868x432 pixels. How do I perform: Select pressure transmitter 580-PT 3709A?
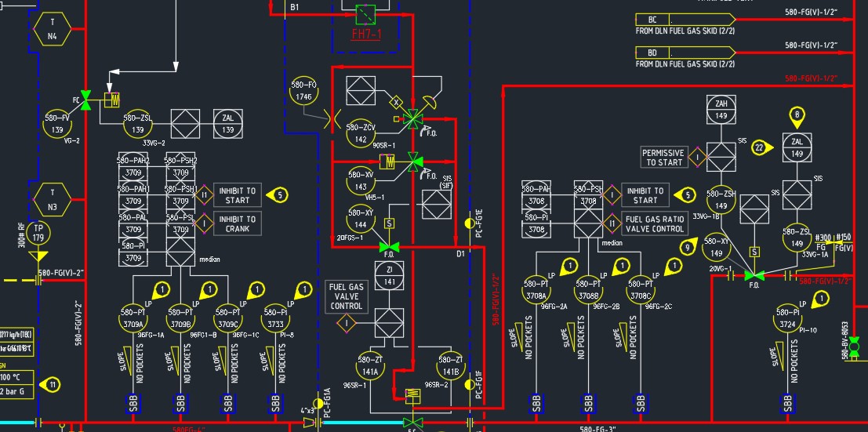(133, 318)
